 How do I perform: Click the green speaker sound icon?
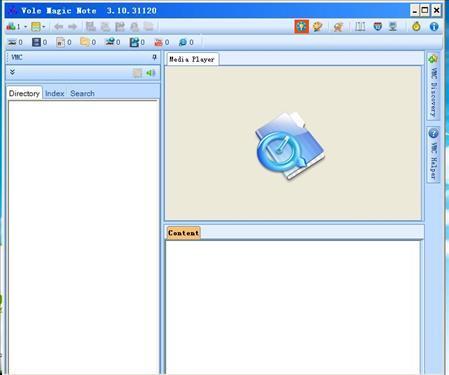[151, 73]
